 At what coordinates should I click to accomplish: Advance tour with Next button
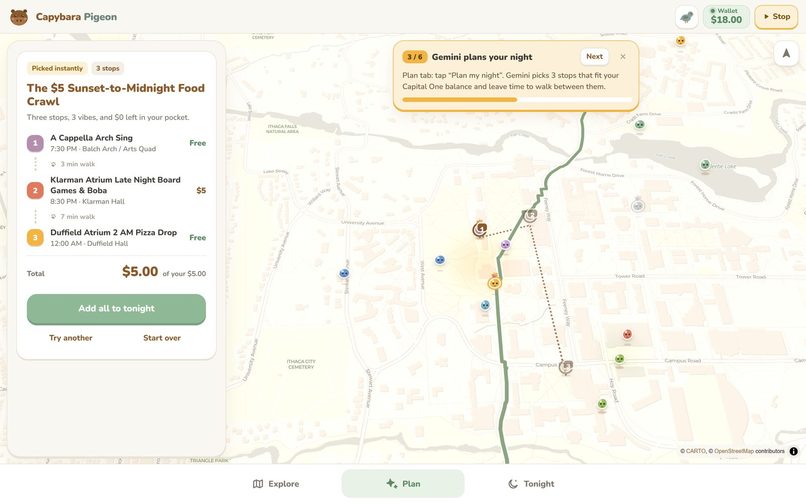pyautogui.click(x=594, y=57)
